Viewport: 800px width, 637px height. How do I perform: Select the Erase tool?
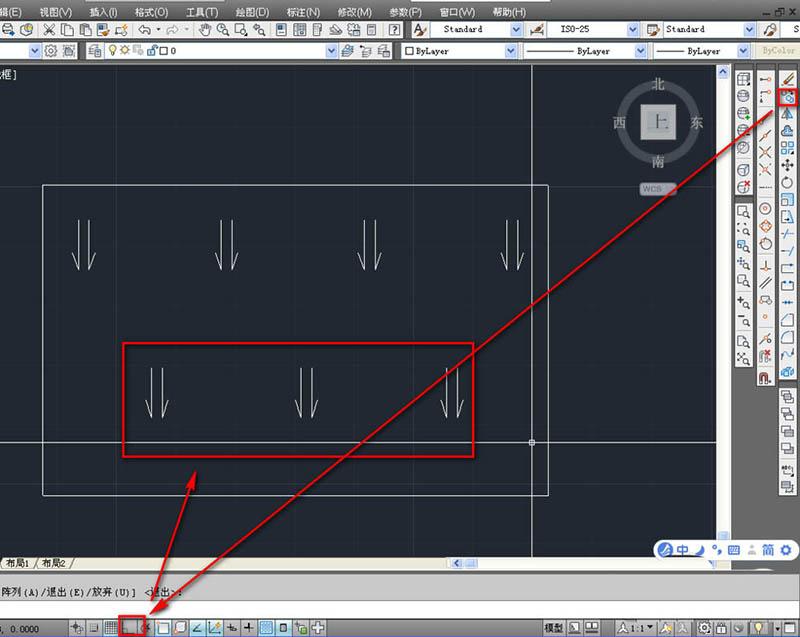pos(788,81)
